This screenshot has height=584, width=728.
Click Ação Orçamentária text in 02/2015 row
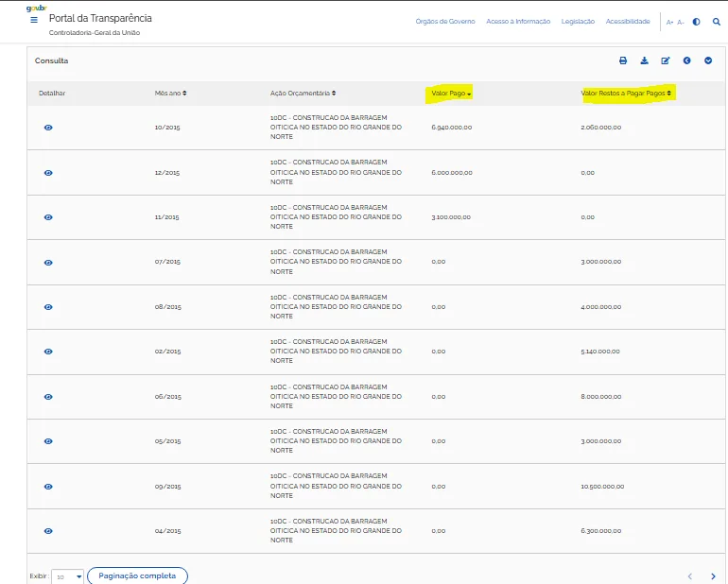[x=336, y=351]
